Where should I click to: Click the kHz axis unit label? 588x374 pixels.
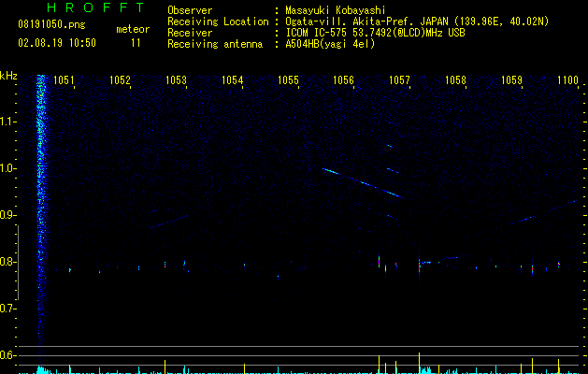coord(8,76)
